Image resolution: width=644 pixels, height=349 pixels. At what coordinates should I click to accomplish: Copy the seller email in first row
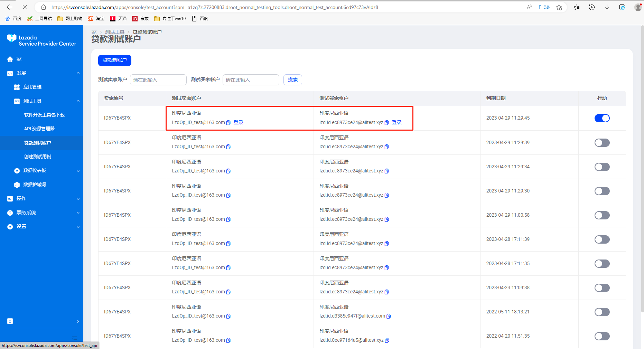coord(228,123)
